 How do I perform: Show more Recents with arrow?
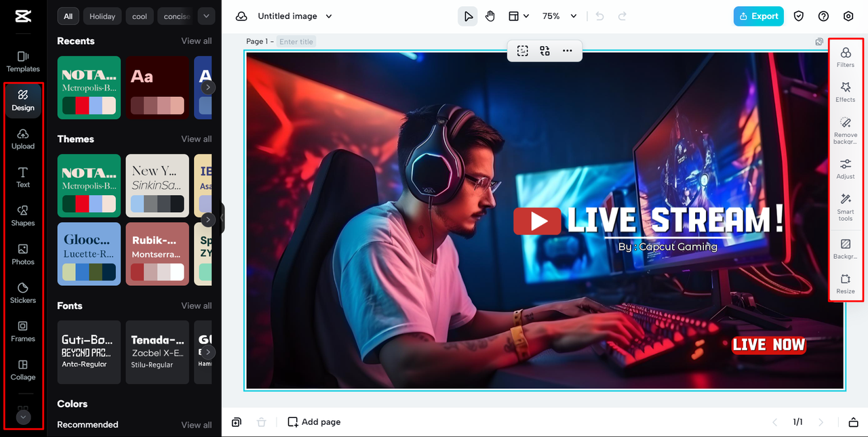[x=208, y=87]
